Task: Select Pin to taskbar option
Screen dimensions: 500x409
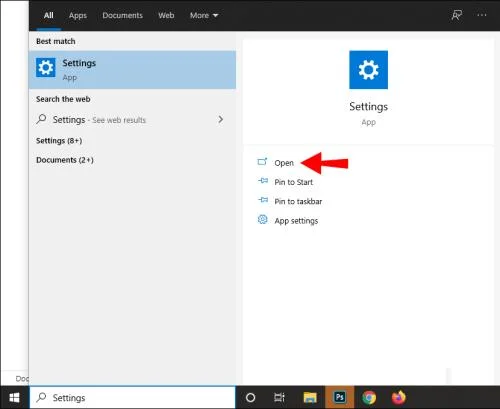Action: click(x=298, y=201)
